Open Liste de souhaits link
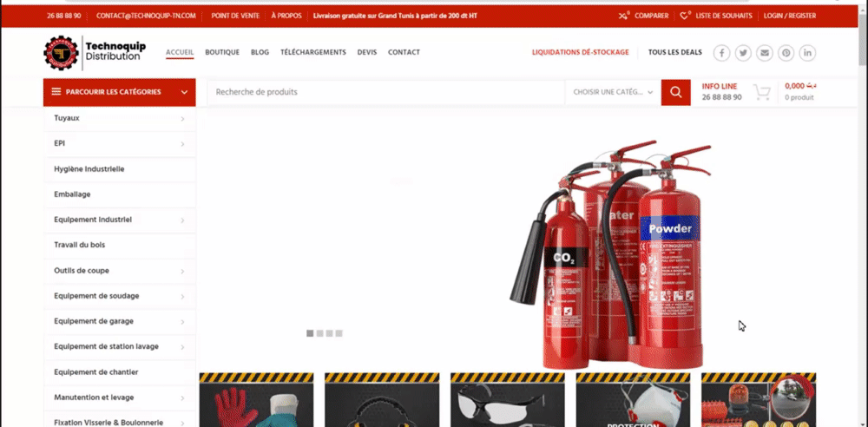The image size is (868, 427). pos(724,16)
